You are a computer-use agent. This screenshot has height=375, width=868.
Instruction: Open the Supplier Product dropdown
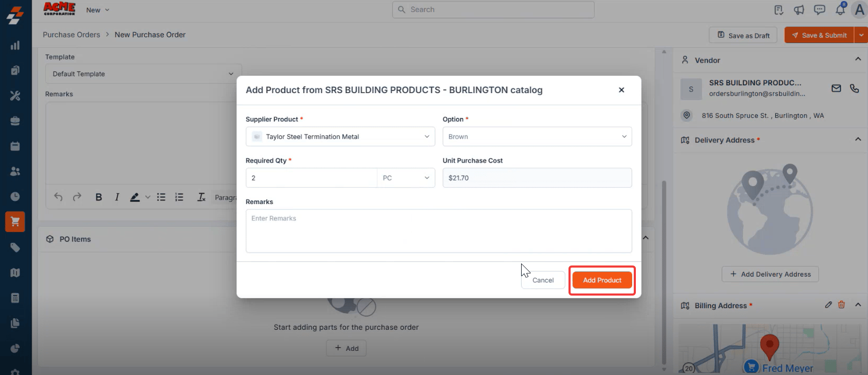click(340, 137)
